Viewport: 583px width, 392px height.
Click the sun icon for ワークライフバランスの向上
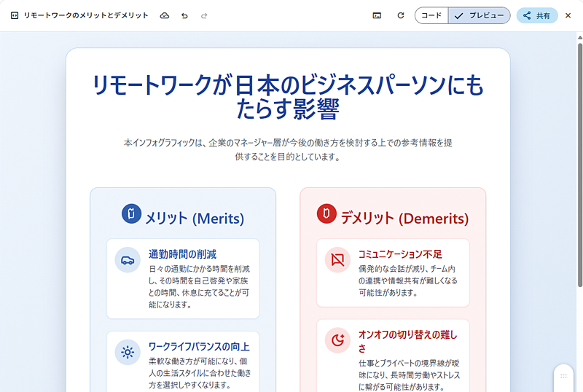128,352
